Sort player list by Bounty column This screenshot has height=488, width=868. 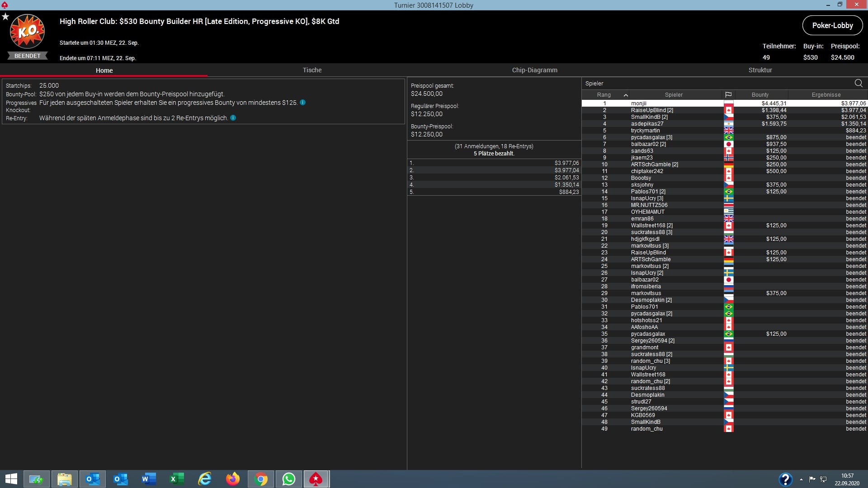[x=760, y=95]
